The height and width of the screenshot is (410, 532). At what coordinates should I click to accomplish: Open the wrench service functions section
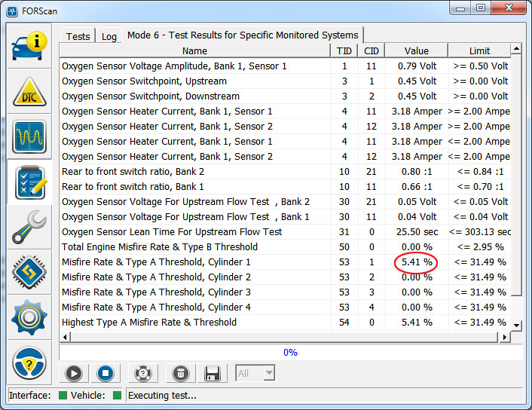(x=29, y=227)
